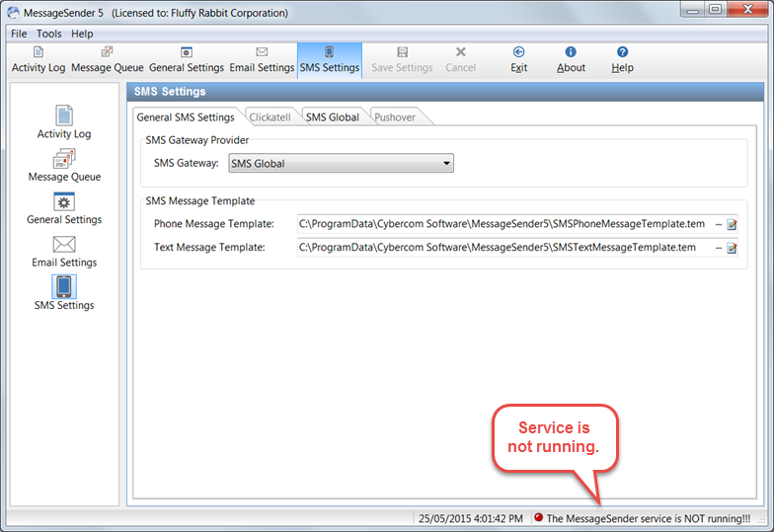This screenshot has height=532, width=774.
Task: Open General Settings gear in the left sidebar
Action: coord(64,208)
